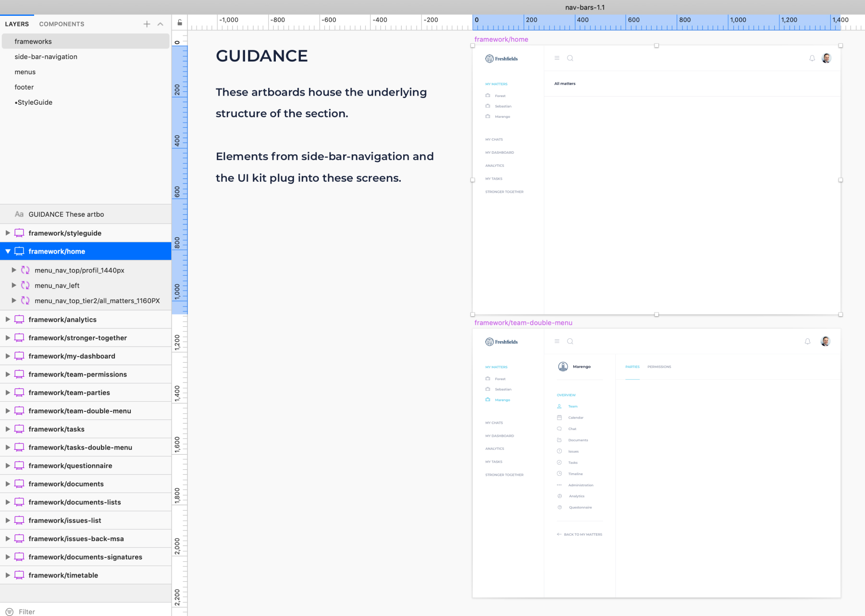Expand the framework/timetable artboard layer

(8, 575)
